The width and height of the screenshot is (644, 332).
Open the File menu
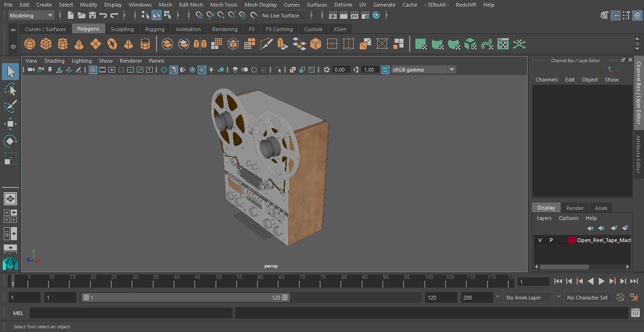tap(8, 5)
